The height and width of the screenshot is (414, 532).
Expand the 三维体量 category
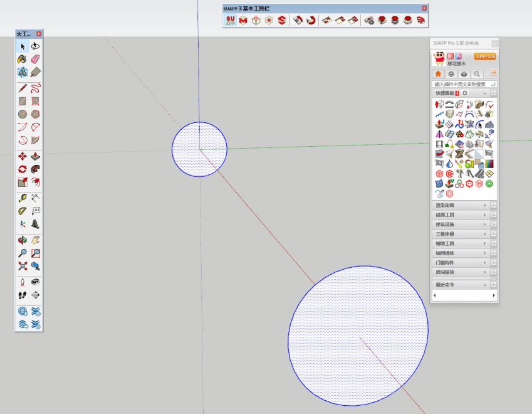461,234
